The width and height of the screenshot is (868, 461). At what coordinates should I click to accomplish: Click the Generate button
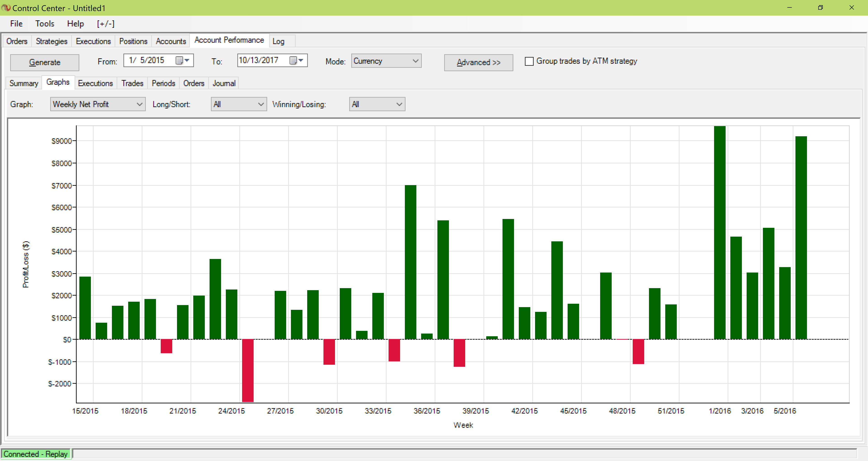click(45, 62)
